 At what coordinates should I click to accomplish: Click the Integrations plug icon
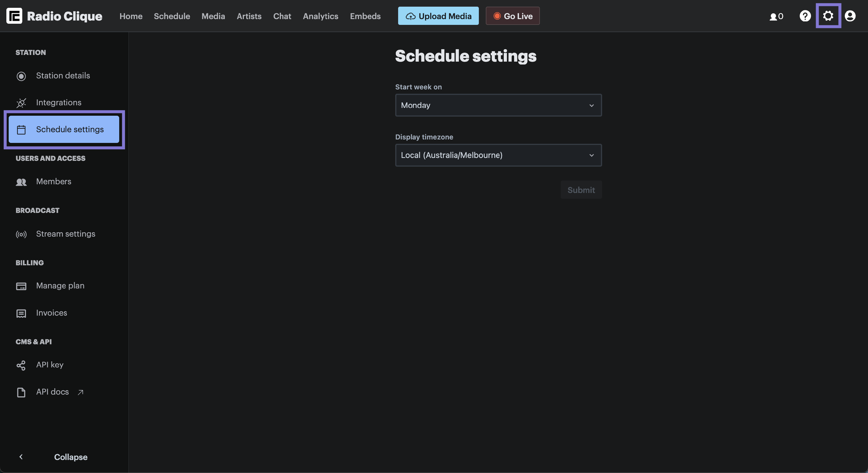coord(21,103)
